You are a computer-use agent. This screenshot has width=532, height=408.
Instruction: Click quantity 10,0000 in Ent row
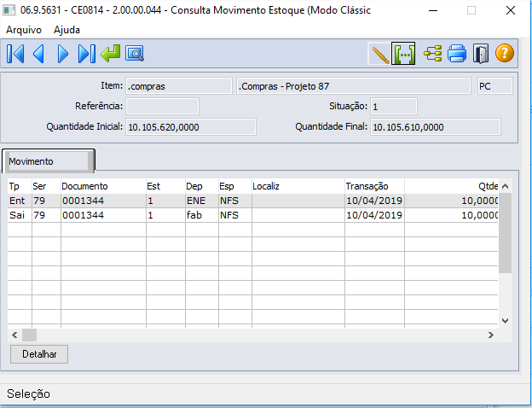click(x=451, y=201)
